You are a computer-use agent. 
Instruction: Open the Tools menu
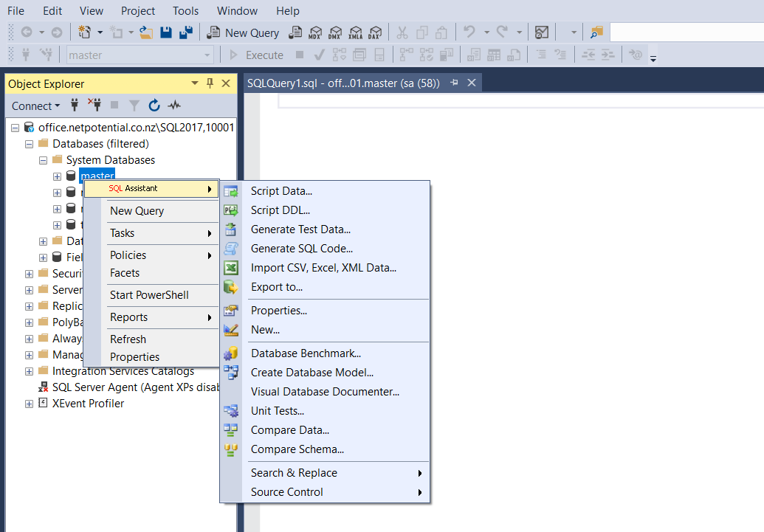click(185, 11)
